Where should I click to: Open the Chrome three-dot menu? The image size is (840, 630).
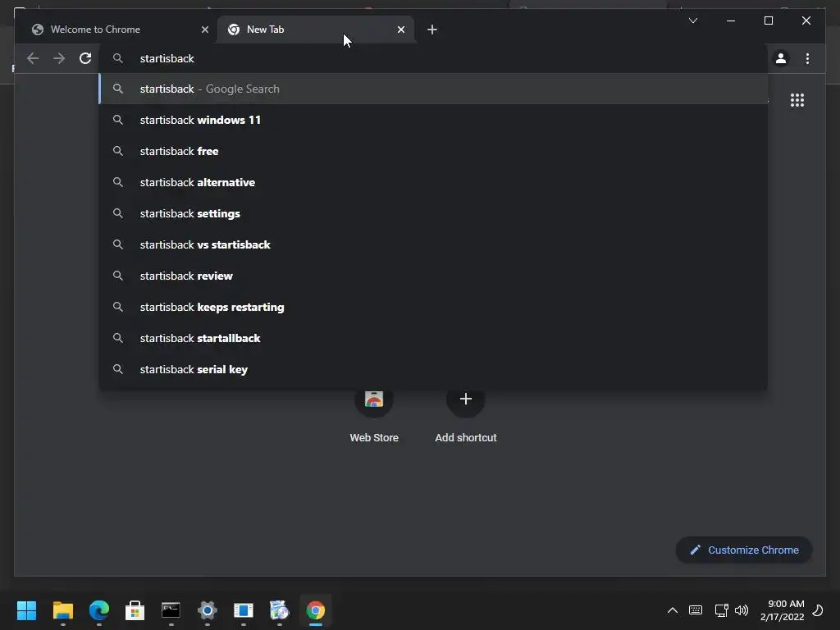click(x=807, y=58)
